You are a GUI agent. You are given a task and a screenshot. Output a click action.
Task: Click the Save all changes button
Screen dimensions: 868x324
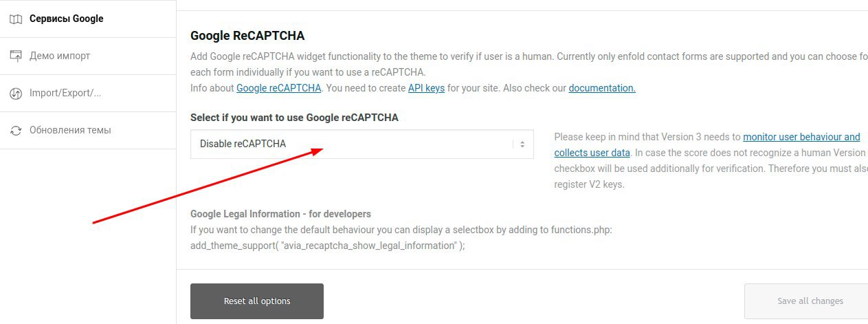coord(810,301)
